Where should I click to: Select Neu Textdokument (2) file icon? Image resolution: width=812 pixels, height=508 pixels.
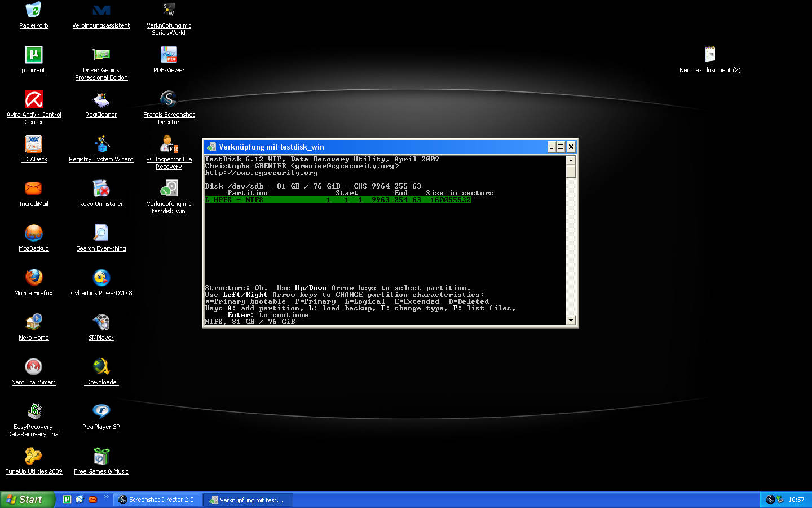(x=710, y=55)
